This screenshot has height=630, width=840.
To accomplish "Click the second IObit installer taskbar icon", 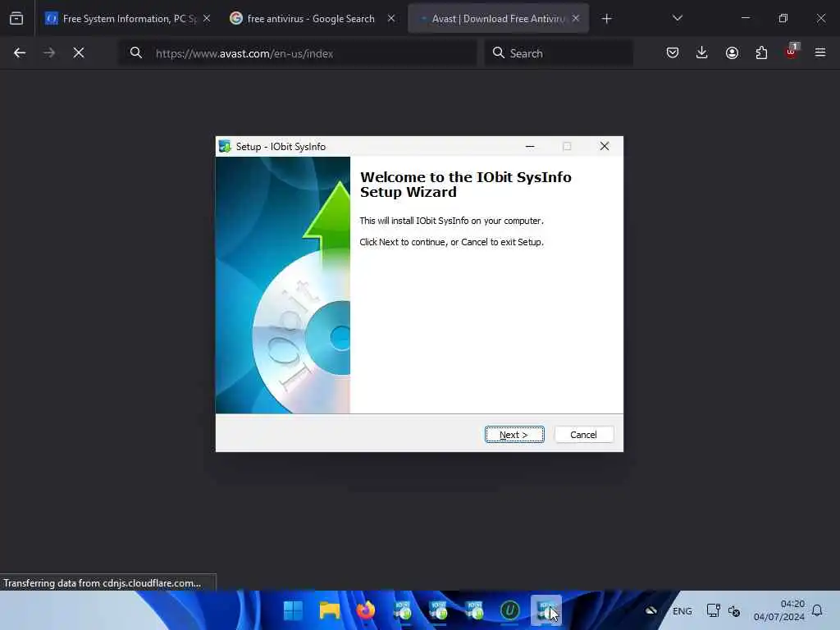I will [x=438, y=610].
